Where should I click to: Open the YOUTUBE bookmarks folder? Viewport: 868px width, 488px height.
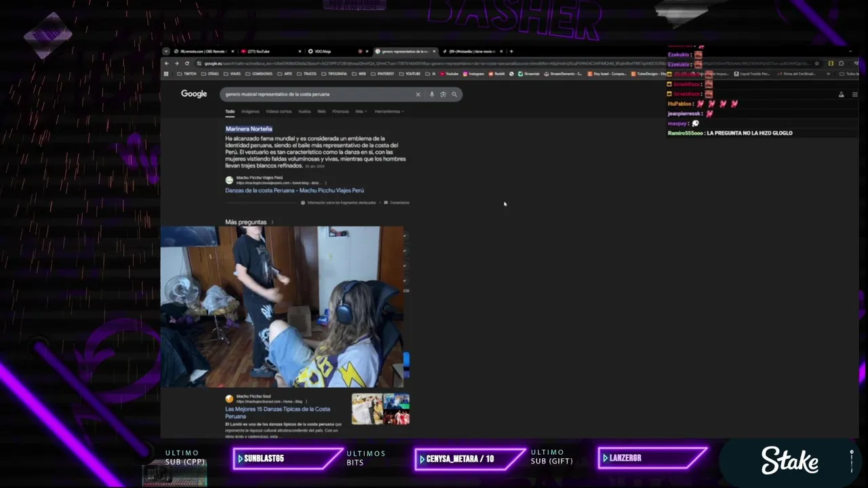410,74
